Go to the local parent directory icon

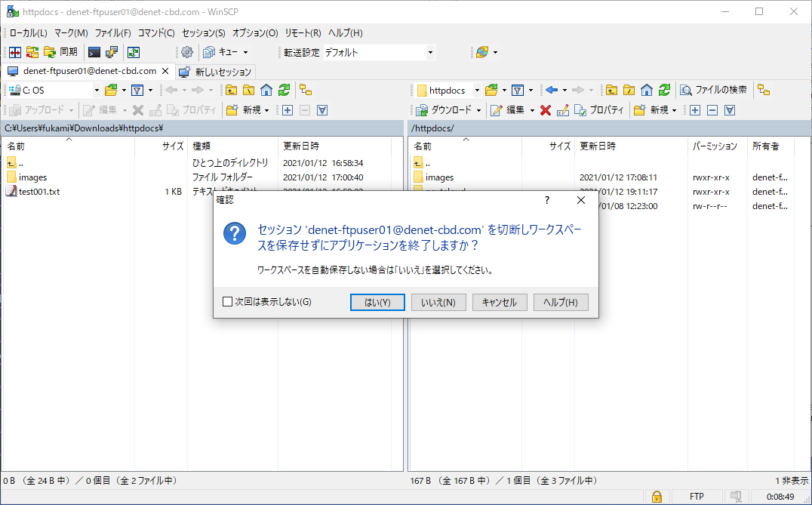tap(232, 90)
